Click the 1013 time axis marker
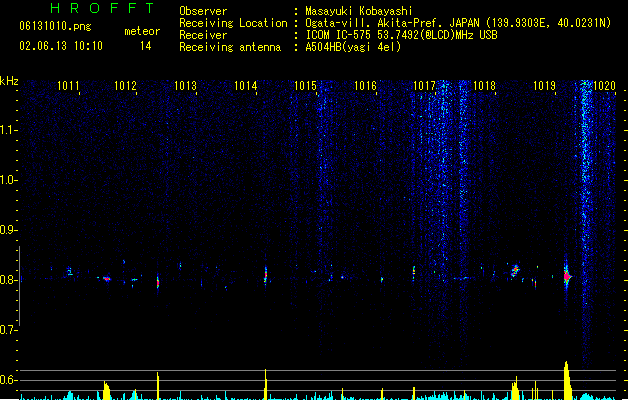This screenshot has height=400, width=629. [x=185, y=86]
